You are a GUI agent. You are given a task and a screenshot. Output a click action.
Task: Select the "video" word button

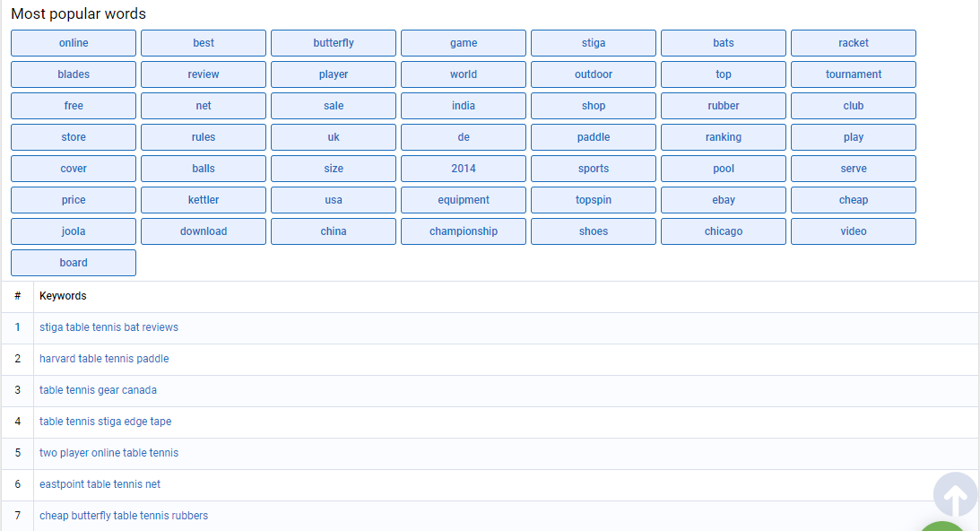pos(853,231)
